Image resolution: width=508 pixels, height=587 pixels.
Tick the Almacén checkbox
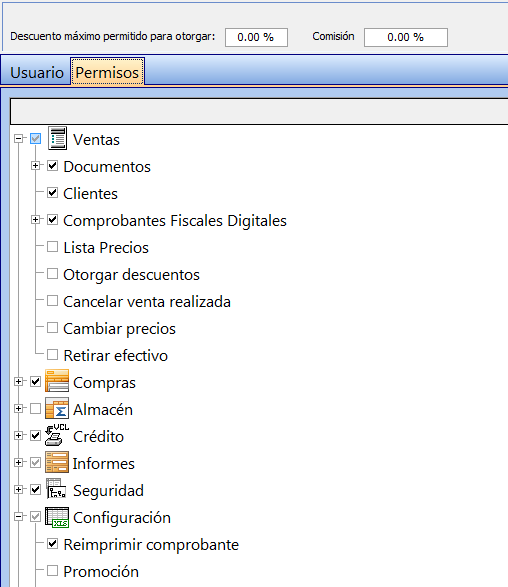pos(36,408)
